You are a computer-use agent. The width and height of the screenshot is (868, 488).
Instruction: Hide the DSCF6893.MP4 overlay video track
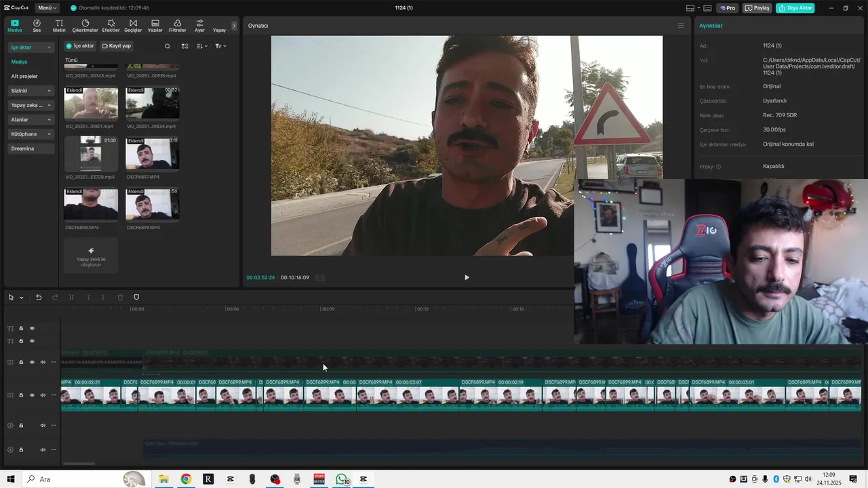32,362
